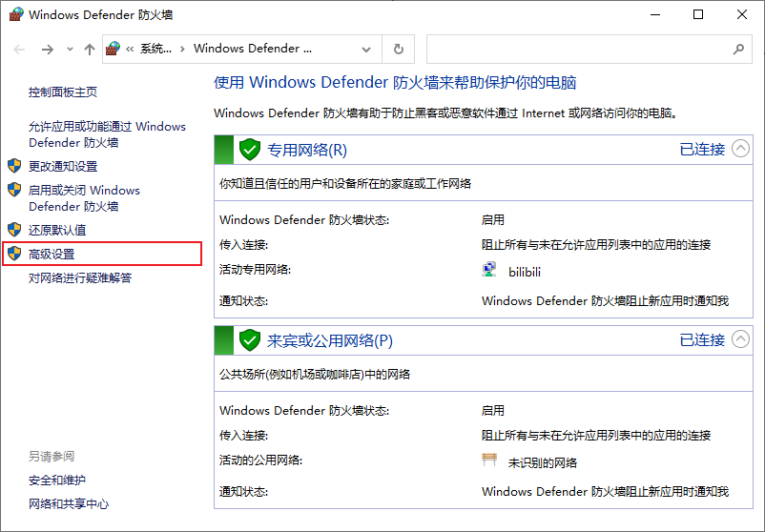
Task: Go forward with the right arrow button
Action: (x=48, y=50)
